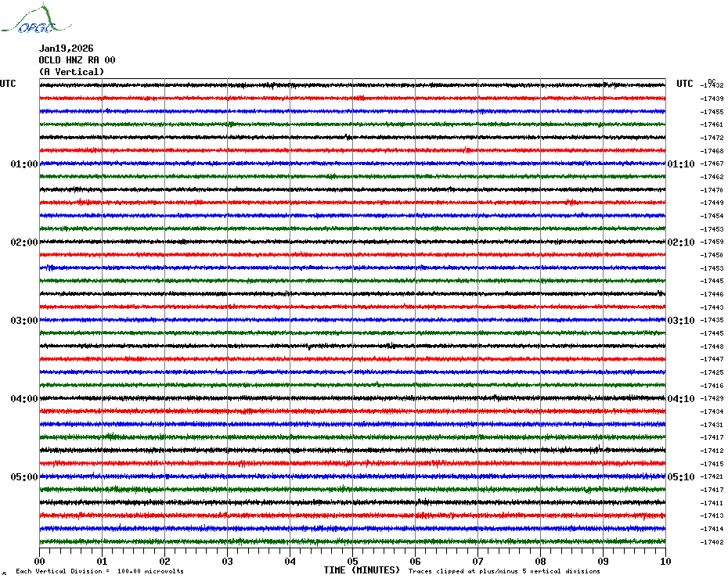Click the 03:10 end-time label
The height and width of the screenshot is (582, 728).
coord(681,320)
